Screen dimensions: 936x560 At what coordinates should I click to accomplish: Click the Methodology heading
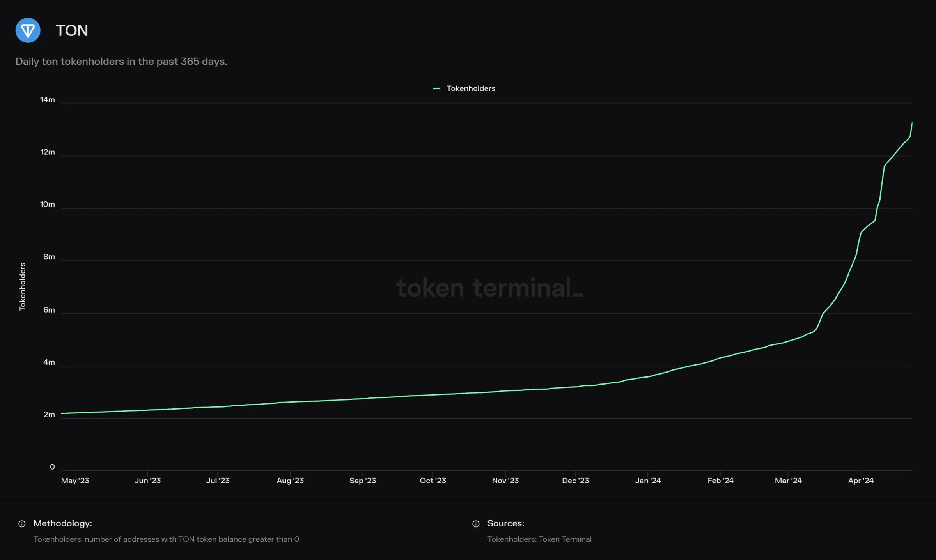(x=63, y=523)
